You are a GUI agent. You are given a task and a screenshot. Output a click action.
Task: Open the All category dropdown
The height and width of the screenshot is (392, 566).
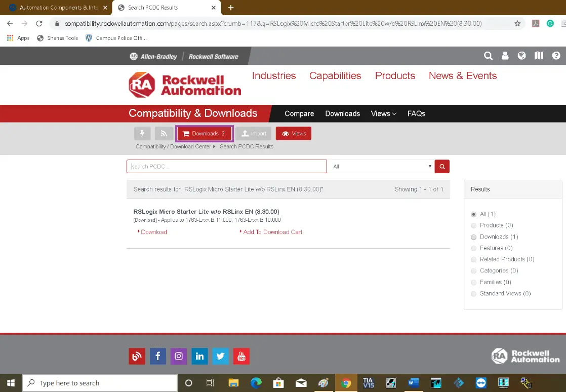coord(381,167)
